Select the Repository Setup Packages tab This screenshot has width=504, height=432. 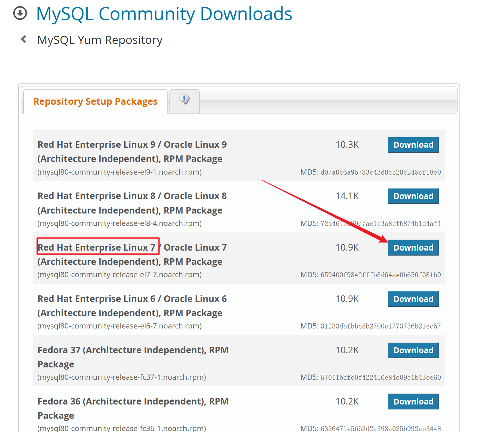click(95, 101)
